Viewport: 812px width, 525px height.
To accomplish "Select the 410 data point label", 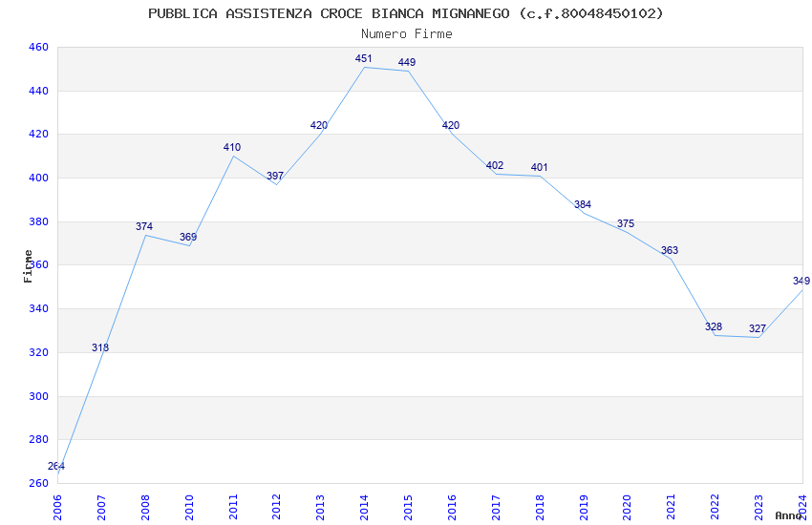I will (x=232, y=147).
